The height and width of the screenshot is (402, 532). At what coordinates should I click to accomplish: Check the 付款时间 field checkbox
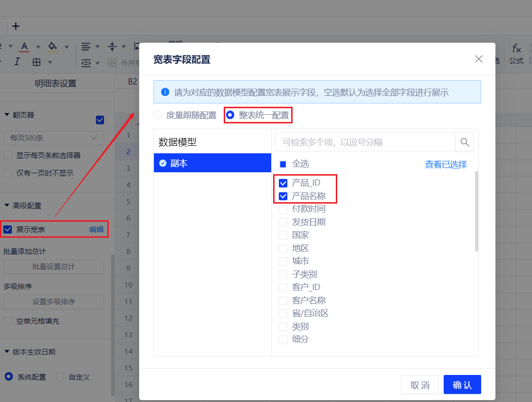point(283,209)
